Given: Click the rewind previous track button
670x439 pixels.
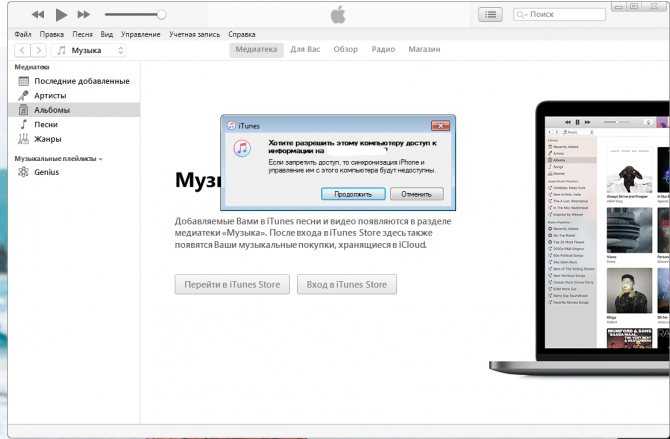Looking at the screenshot, I should tap(38, 15).
